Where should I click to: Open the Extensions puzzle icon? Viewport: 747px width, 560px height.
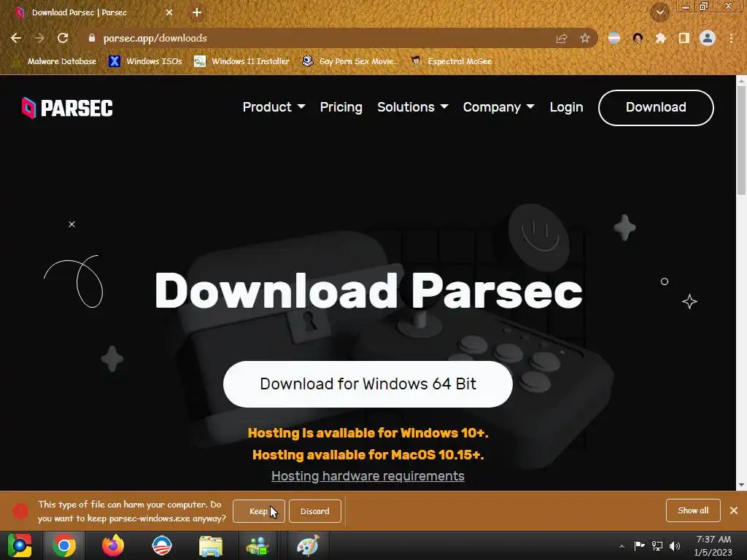[x=661, y=38]
